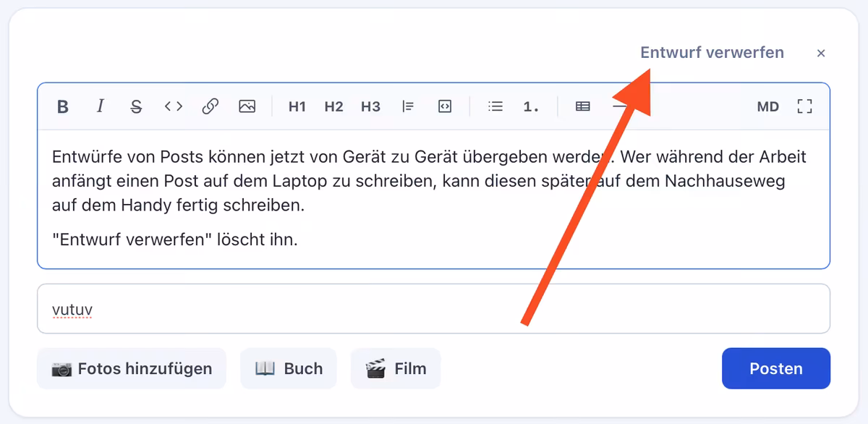Toggle bold formatting in the editor
Viewport: 868px width, 424px height.
click(x=63, y=106)
